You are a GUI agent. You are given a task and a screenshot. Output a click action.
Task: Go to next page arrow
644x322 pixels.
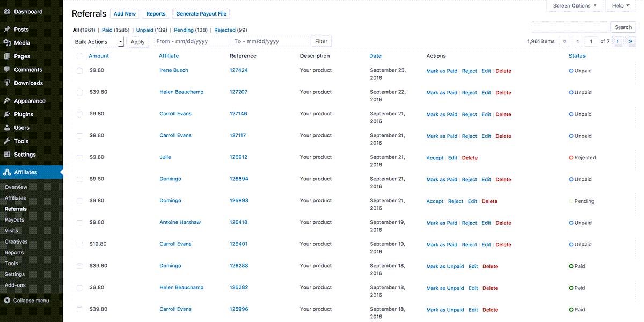coord(618,41)
